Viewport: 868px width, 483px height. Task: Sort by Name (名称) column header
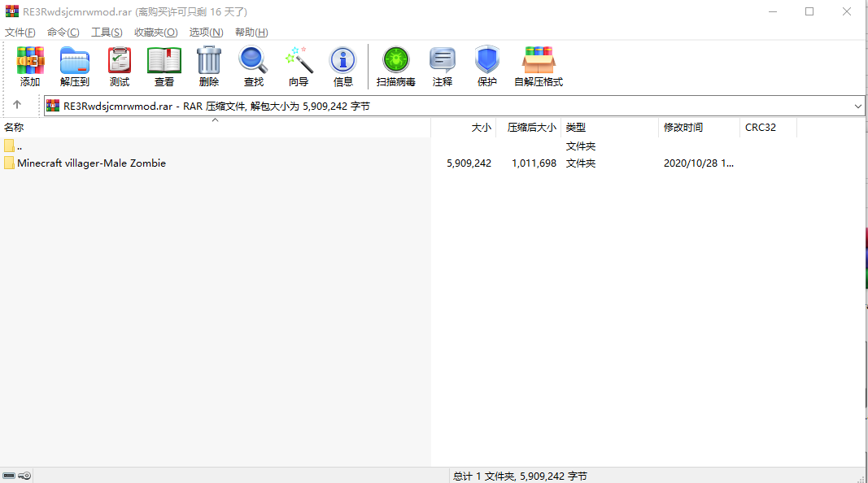coord(216,127)
